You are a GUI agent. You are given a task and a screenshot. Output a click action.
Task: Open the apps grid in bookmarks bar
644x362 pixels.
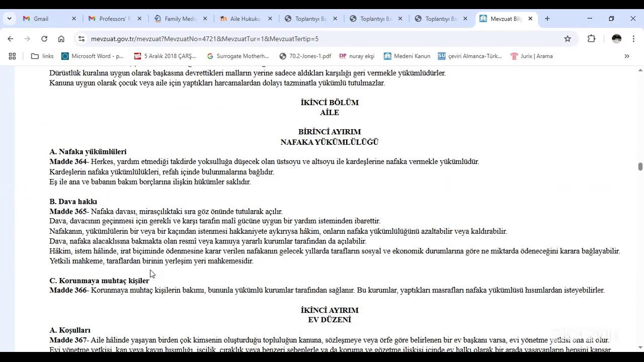pyautogui.click(x=12, y=56)
